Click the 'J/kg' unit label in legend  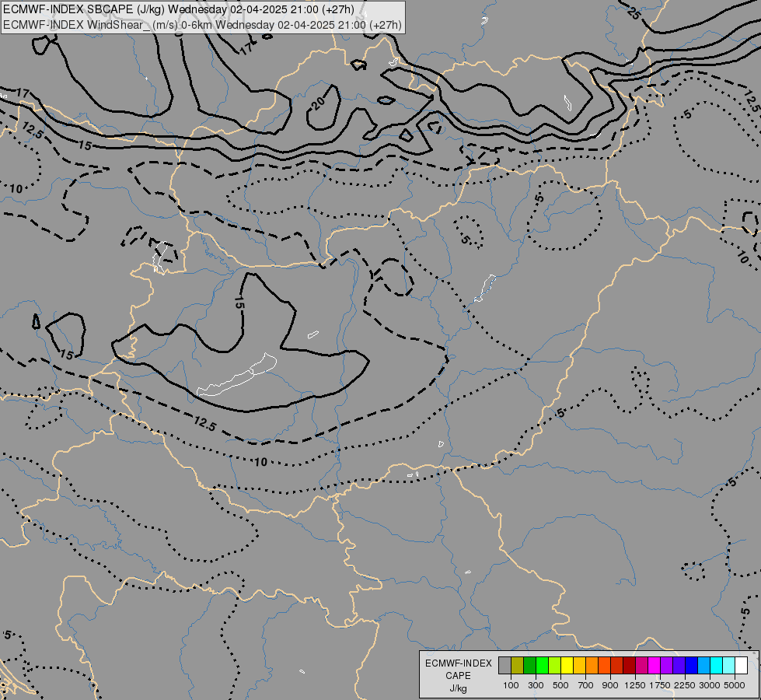point(458,689)
